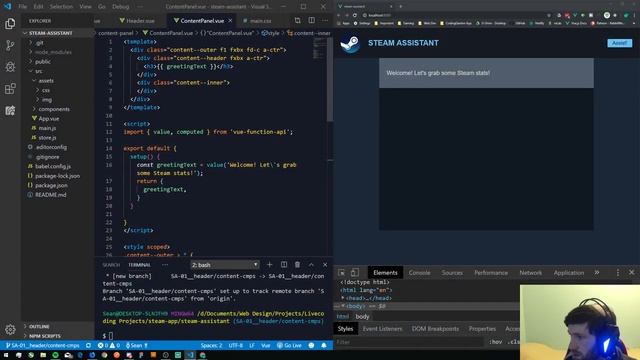The height and width of the screenshot is (360, 640).
Task: Close the DevTools panel
Action: click(631, 272)
